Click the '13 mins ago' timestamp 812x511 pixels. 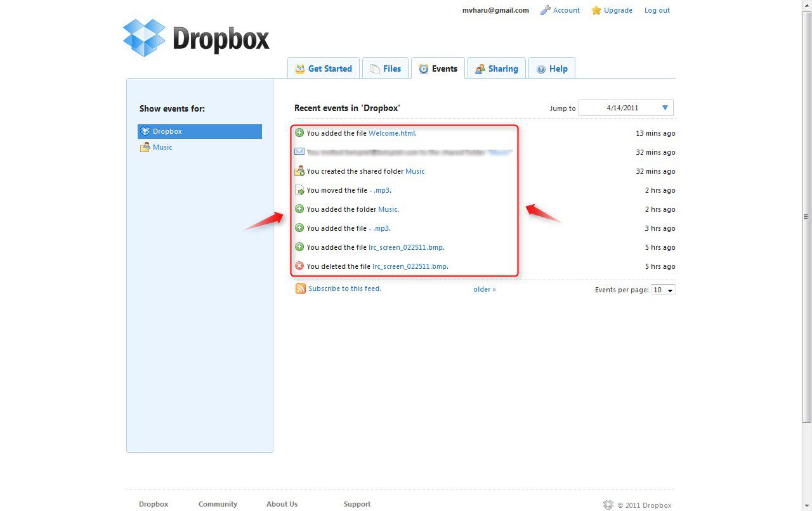point(655,133)
